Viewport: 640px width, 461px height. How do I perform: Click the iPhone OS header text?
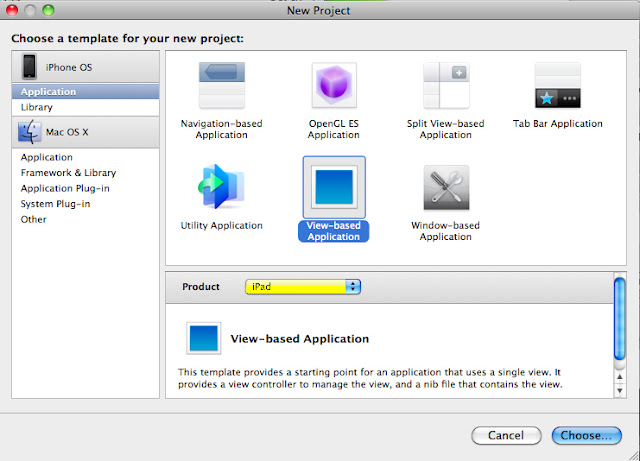pyautogui.click(x=69, y=67)
